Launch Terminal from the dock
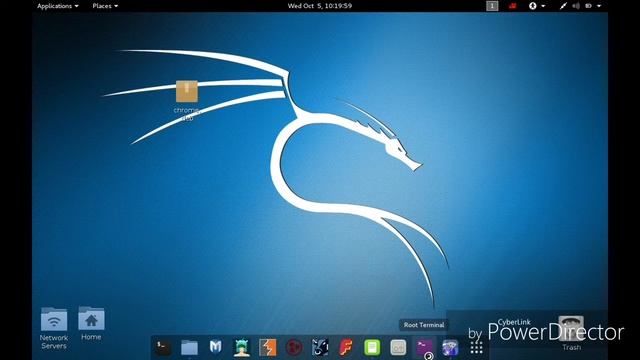The image size is (640, 360). (163, 347)
